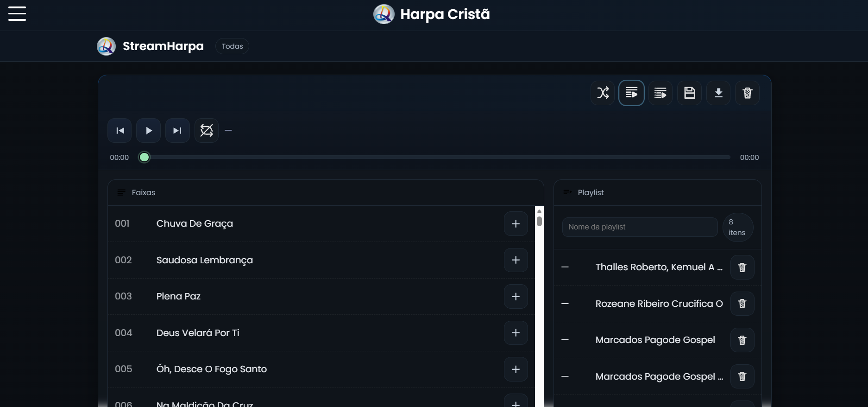Click the playlist list icon button
Viewport: 868px width, 407px height.
(x=660, y=93)
